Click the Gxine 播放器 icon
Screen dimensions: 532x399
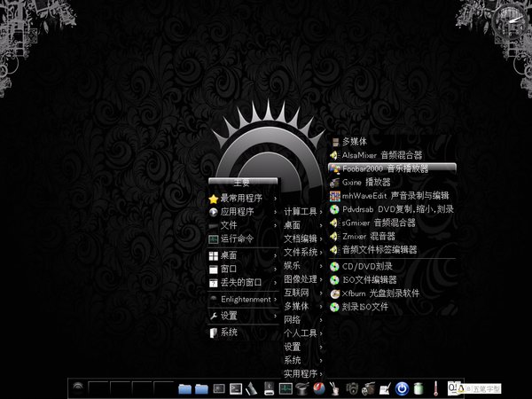coord(334,182)
